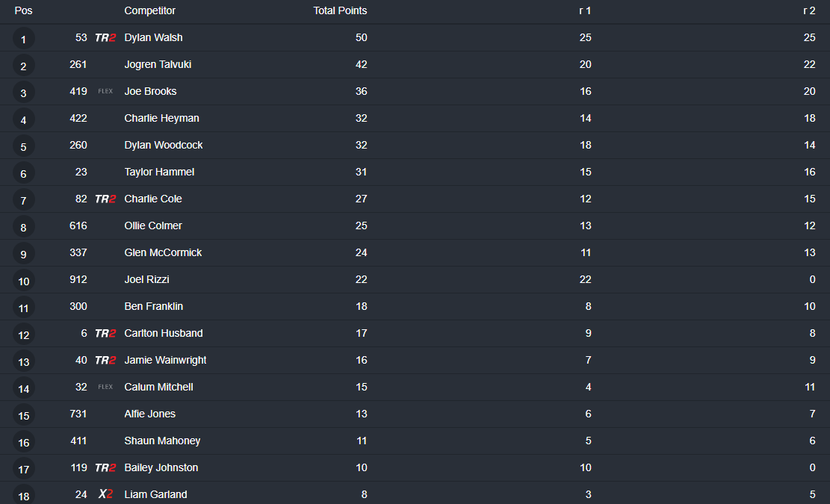Click the TR2 logo beside Bailey Johnston
The image size is (830, 504).
click(x=105, y=467)
